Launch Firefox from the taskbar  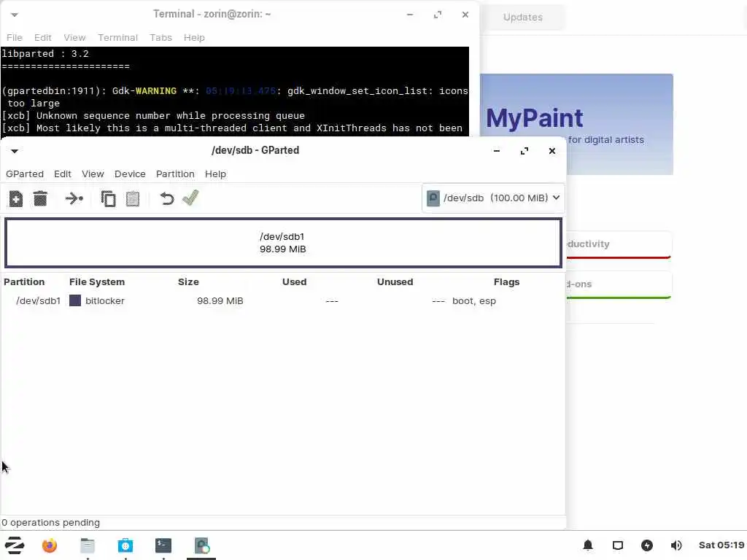coord(50,545)
